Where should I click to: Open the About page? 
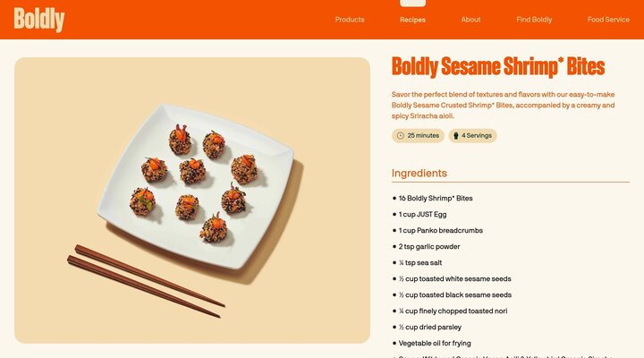click(x=470, y=20)
